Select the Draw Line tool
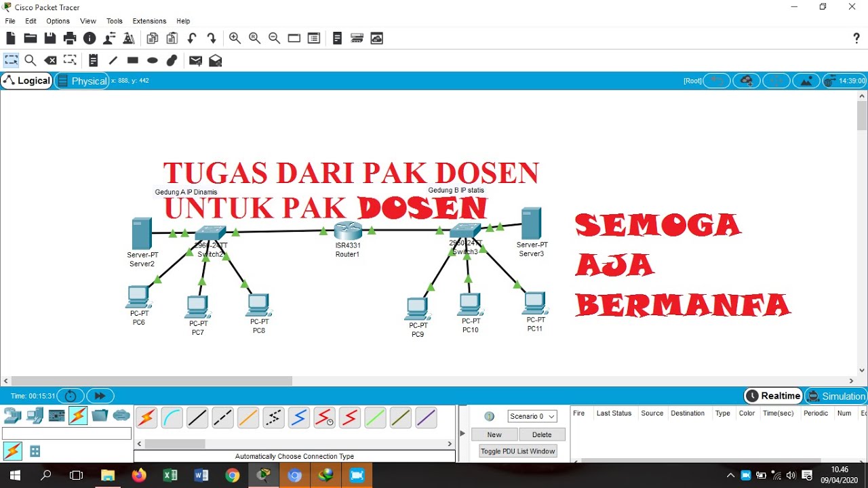 tap(113, 60)
